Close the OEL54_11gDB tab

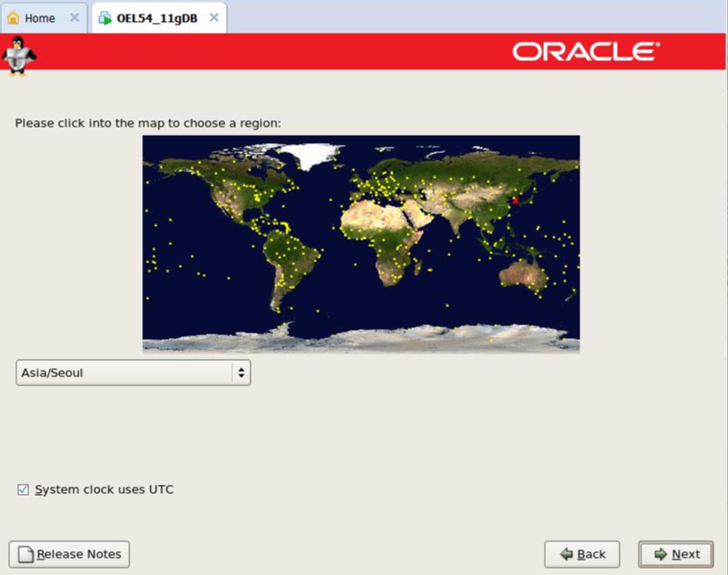213,17
